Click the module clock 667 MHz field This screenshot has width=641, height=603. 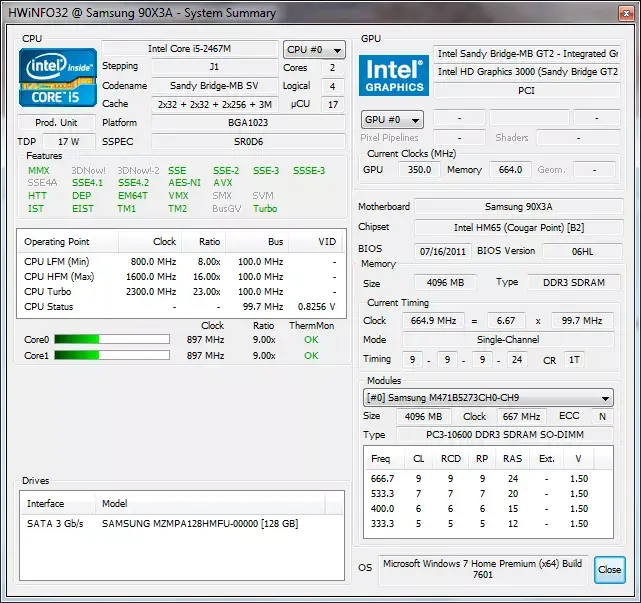click(x=522, y=417)
